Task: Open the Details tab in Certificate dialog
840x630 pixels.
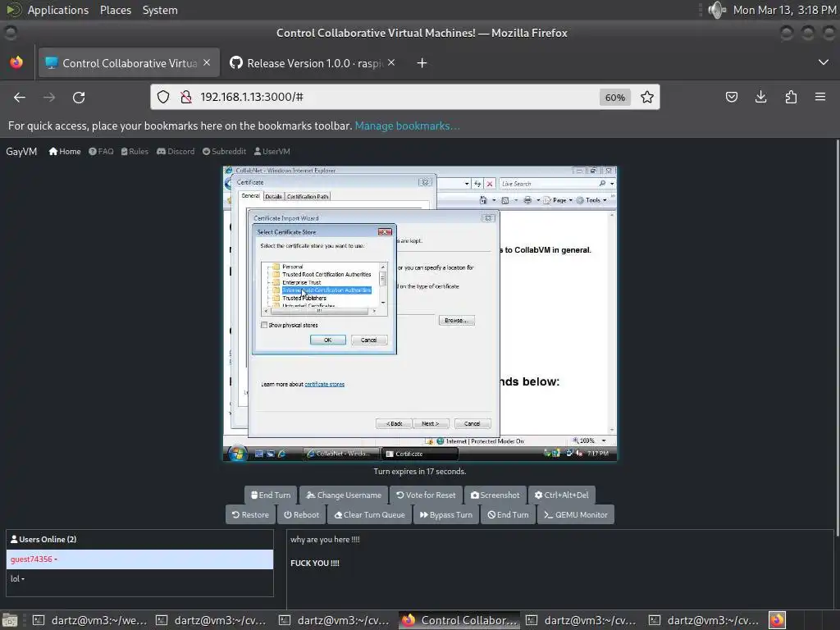Action: pos(273,197)
